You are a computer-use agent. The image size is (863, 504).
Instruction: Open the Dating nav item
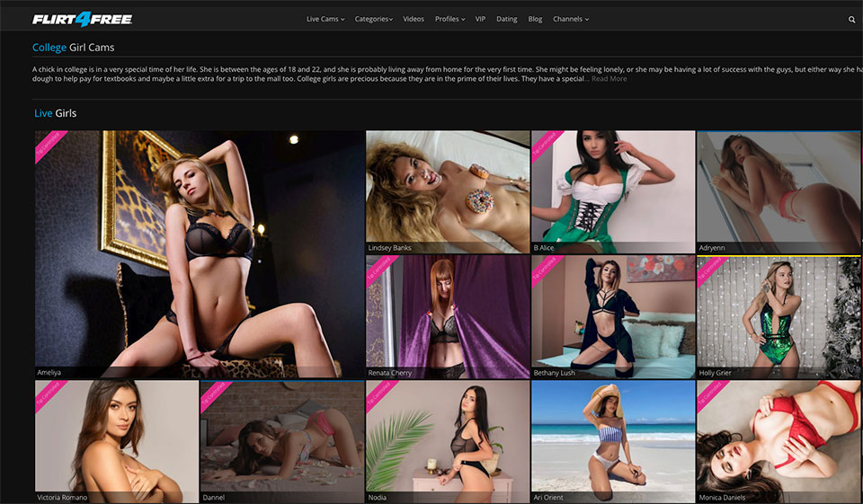[x=506, y=19]
